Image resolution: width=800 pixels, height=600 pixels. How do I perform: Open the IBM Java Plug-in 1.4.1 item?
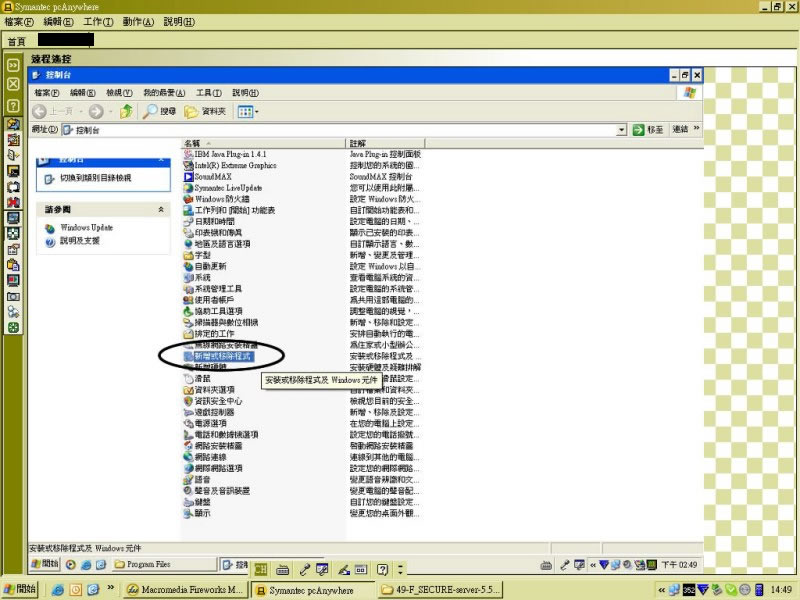point(225,154)
